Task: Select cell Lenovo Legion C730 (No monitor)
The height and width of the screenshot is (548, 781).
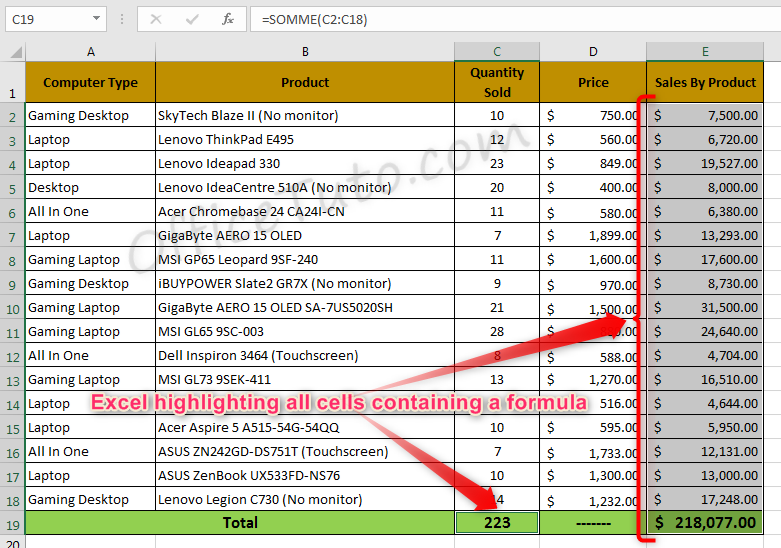Action: coord(305,499)
